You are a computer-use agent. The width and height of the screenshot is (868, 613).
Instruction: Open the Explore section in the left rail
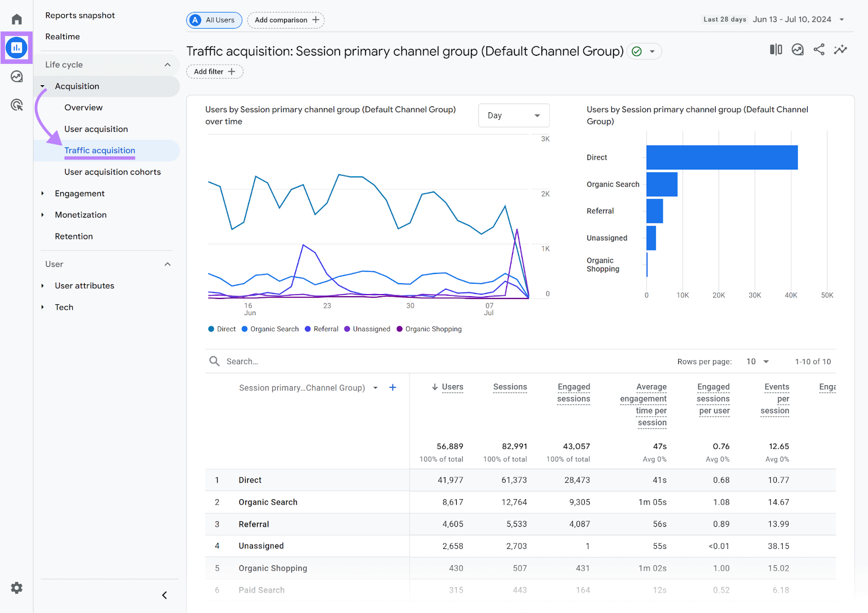(16, 76)
